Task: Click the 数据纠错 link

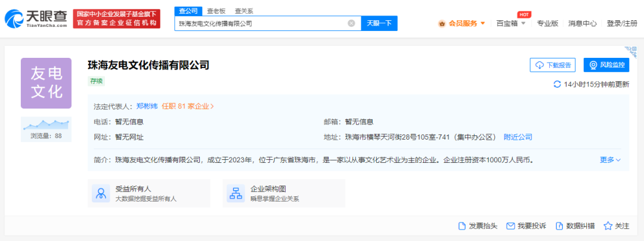Action: pos(575,226)
